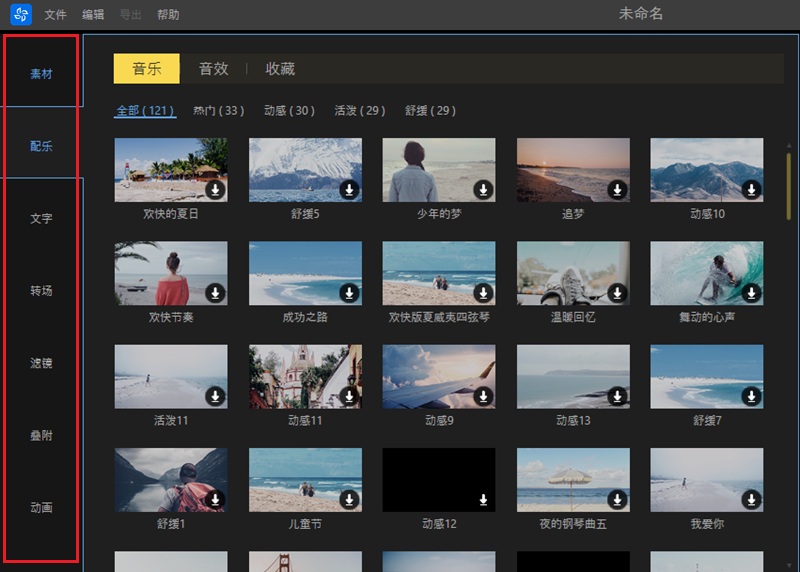Select the 夜的钢琴曲五 umbrella thumbnail
Viewport: 800px width, 572px height.
point(573,480)
